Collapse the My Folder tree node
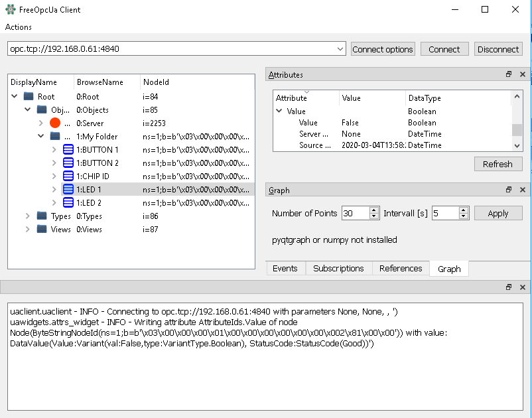 tap(40, 136)
